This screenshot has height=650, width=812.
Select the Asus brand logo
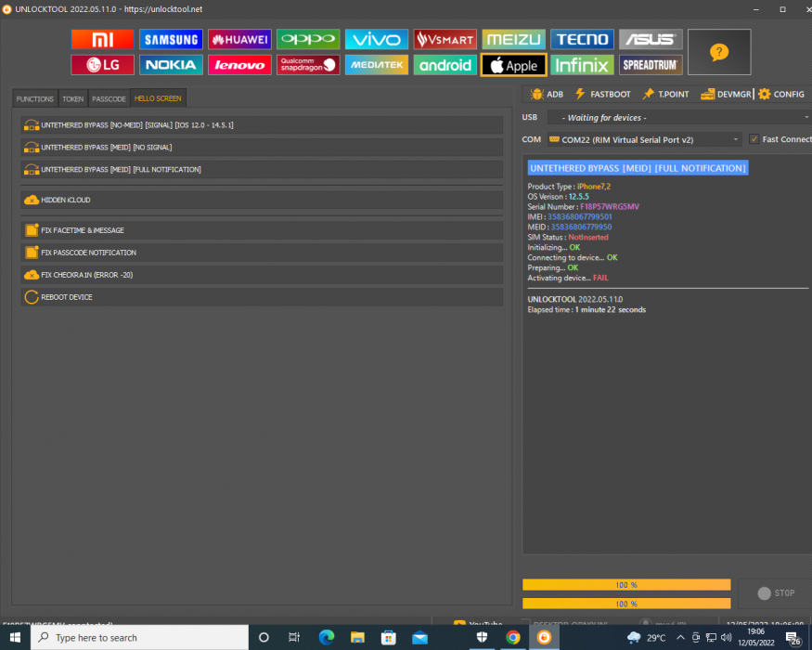click(651, 39)
